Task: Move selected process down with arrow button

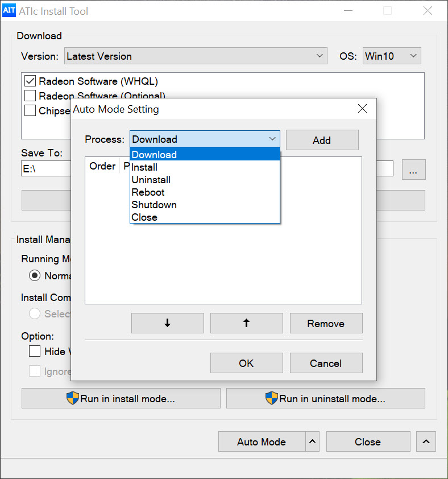Action: tap(167, 323)
